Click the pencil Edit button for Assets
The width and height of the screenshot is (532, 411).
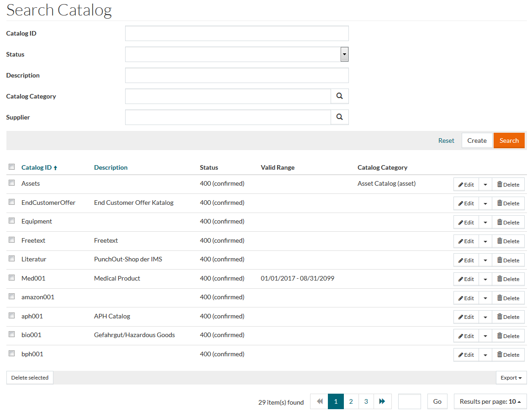tap(466, 184)
